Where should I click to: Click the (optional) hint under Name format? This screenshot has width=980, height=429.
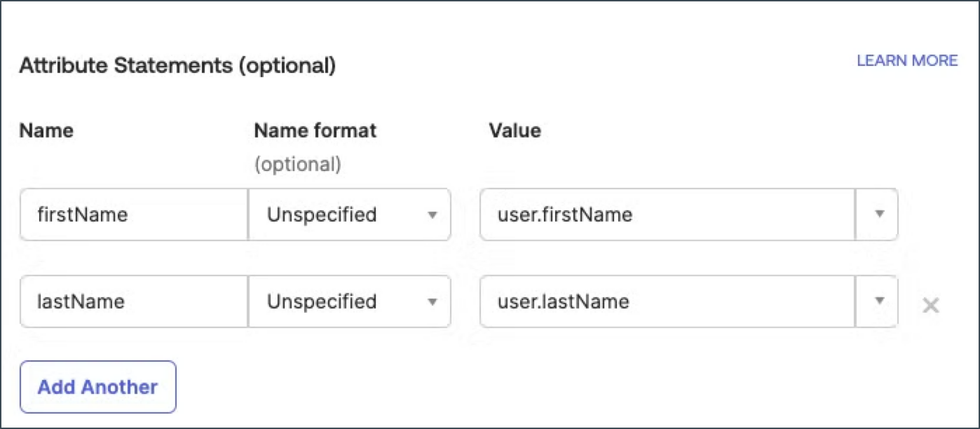click(x=297, y=164)
